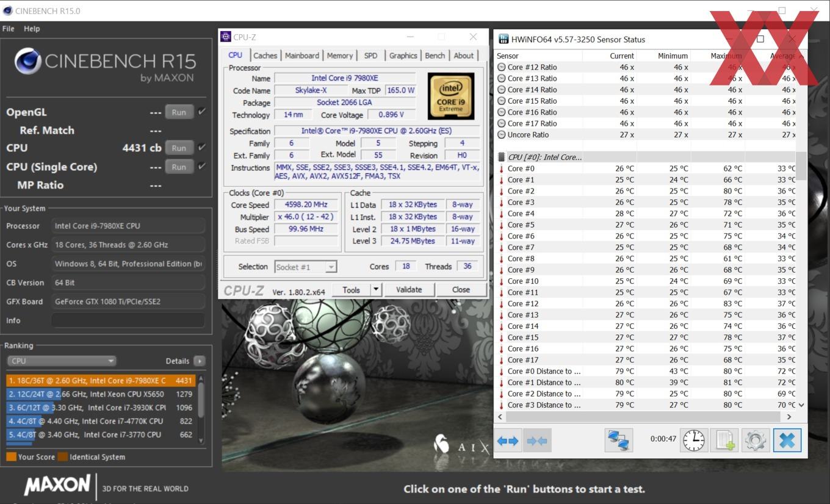Select the i9-7980XE ranking entry
This screenshot has width=830, height=504.
pyautogui.click(x=101, y=380)
